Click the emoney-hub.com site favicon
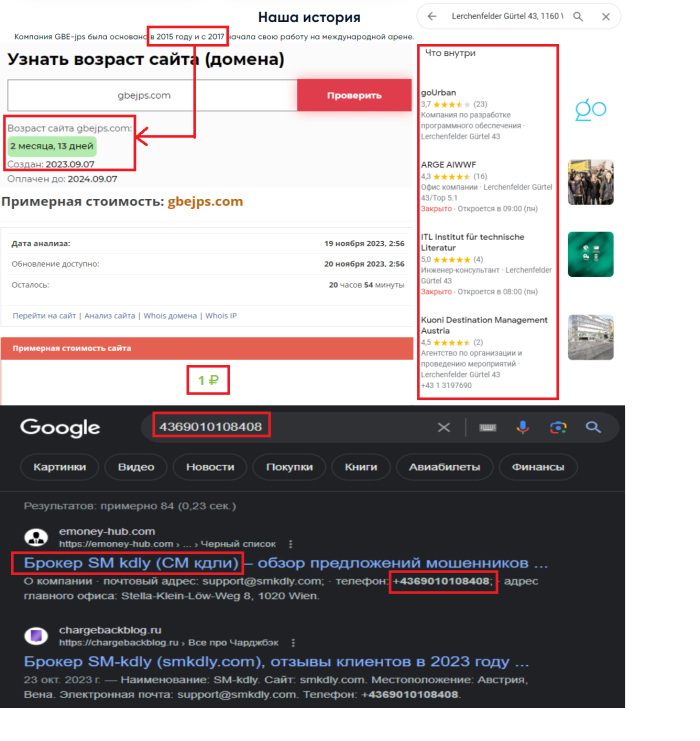 pos(36,537)
